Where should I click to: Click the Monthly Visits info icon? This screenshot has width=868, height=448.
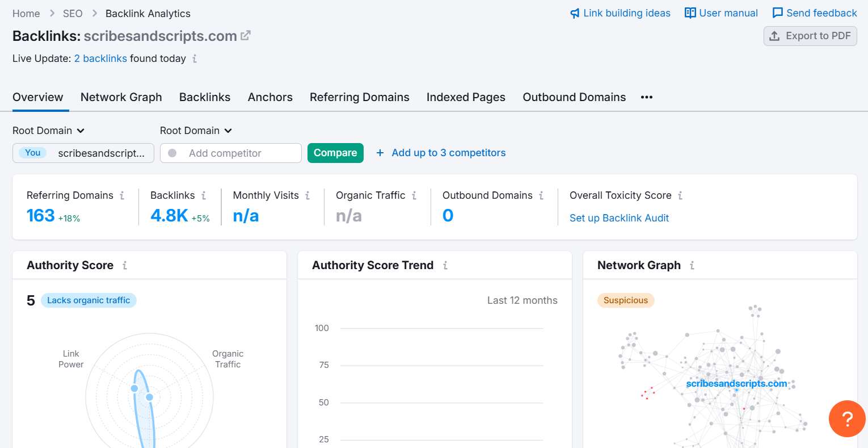(x=307, y=195)
